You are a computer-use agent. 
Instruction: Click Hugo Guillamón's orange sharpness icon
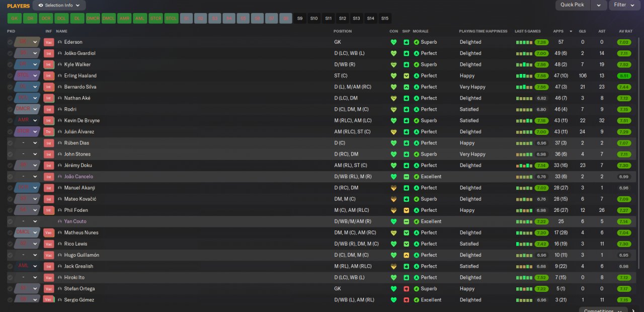click(x=406, y=255)
